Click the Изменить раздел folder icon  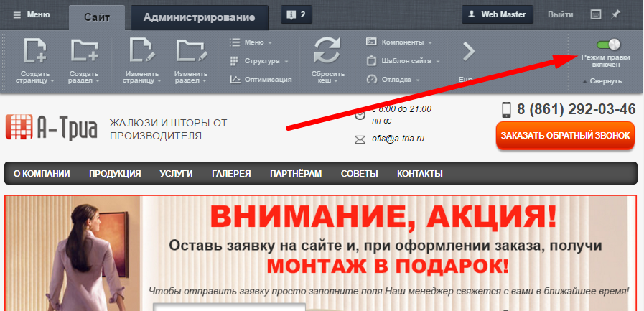(190, 50)
